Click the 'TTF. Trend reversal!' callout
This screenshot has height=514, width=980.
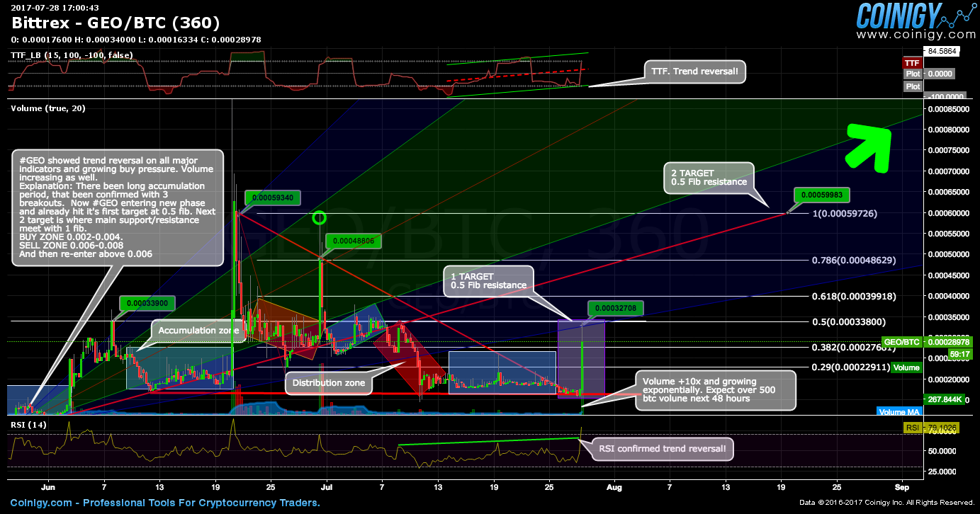[x=694, y=71]
